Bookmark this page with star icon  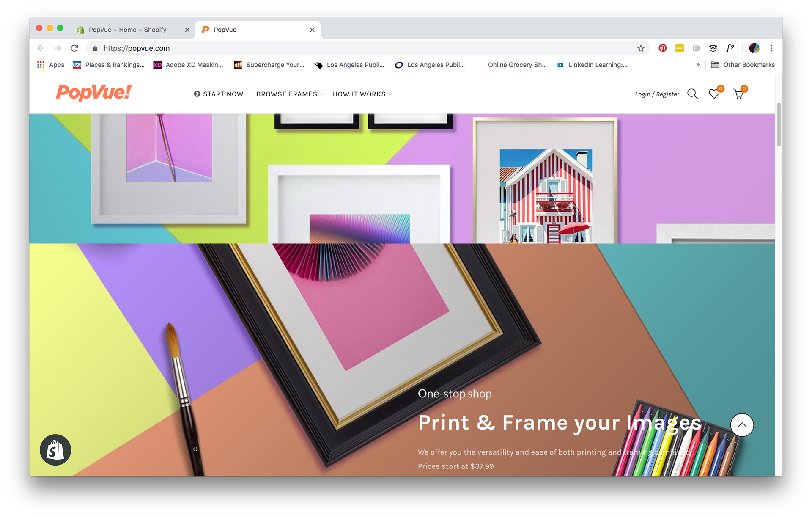(x=641, y=48)
